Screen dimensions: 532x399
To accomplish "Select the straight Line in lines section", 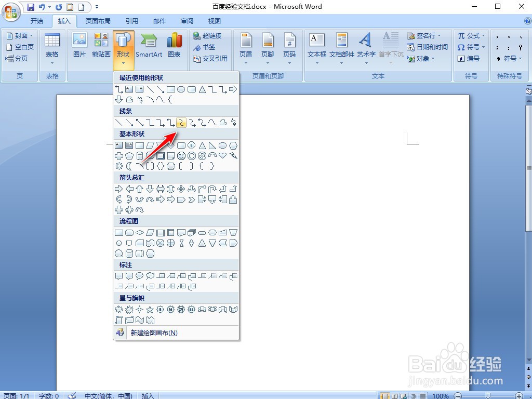I will 119,123.
